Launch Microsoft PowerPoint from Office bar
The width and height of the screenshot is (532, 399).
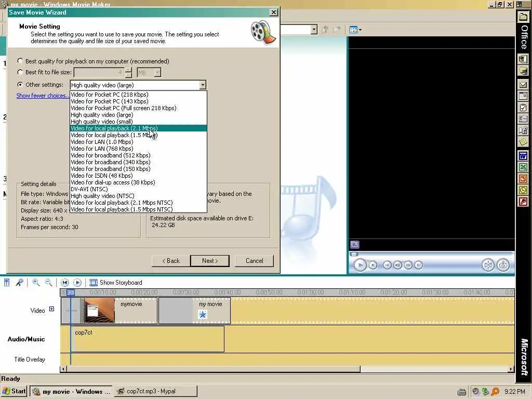[523, 179]
